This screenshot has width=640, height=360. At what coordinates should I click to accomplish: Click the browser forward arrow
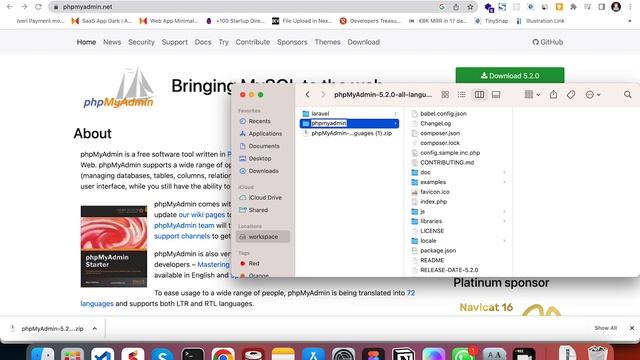click(24, 7)
